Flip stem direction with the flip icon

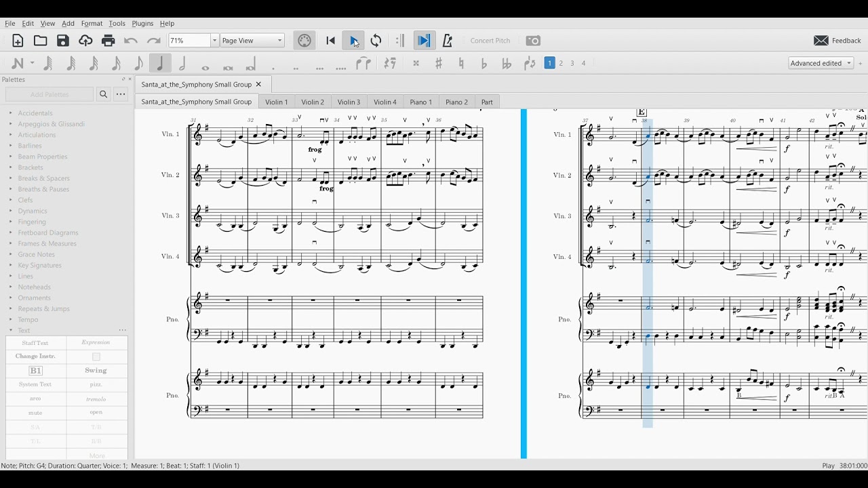pyautogui.click(x=530, y=63)
